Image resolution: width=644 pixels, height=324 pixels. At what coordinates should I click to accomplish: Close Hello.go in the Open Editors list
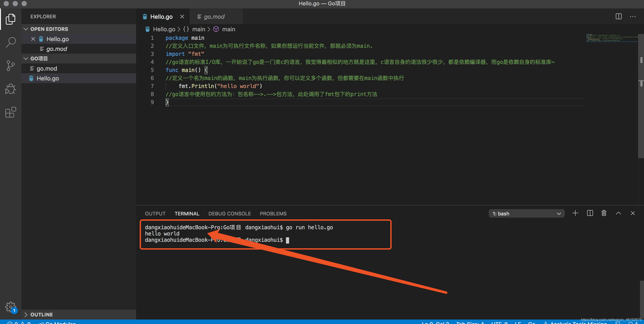(x=33, y=39)
